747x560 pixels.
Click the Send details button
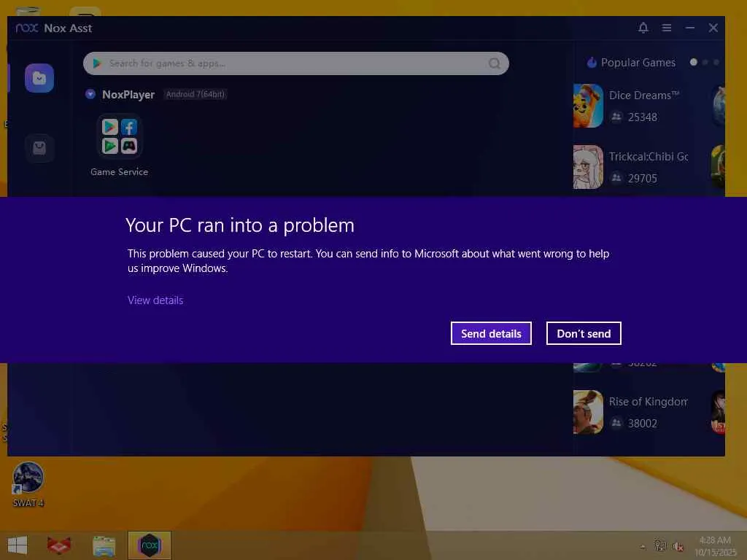(x=491, y=333)
